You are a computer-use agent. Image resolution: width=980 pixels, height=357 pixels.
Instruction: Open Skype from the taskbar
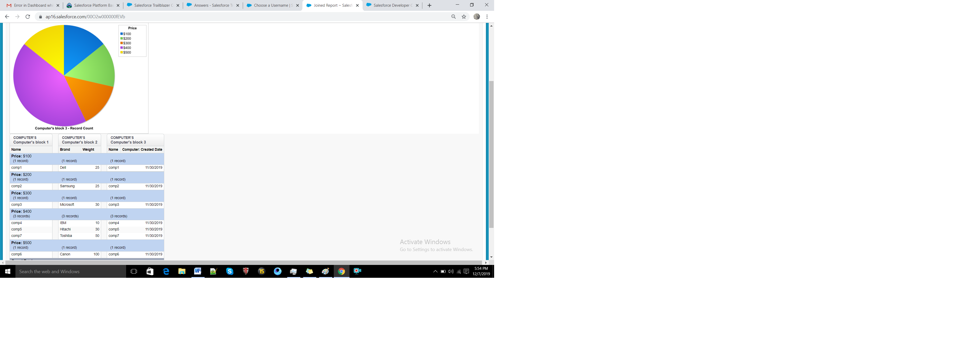[229, 271]
